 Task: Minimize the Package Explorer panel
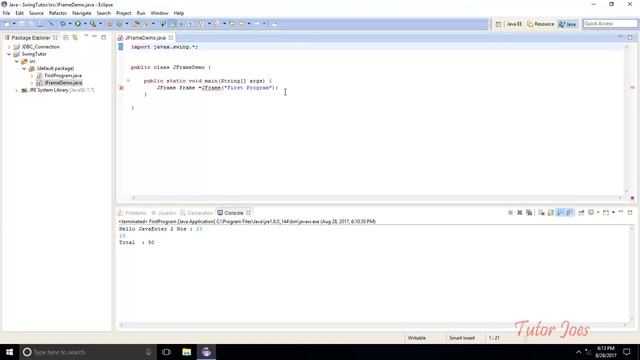[95, 37]
